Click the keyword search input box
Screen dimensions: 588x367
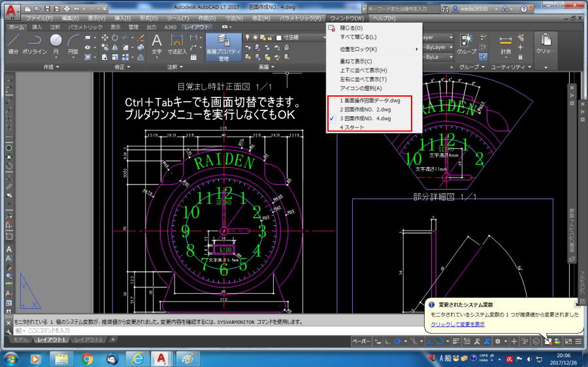point(402,8)
